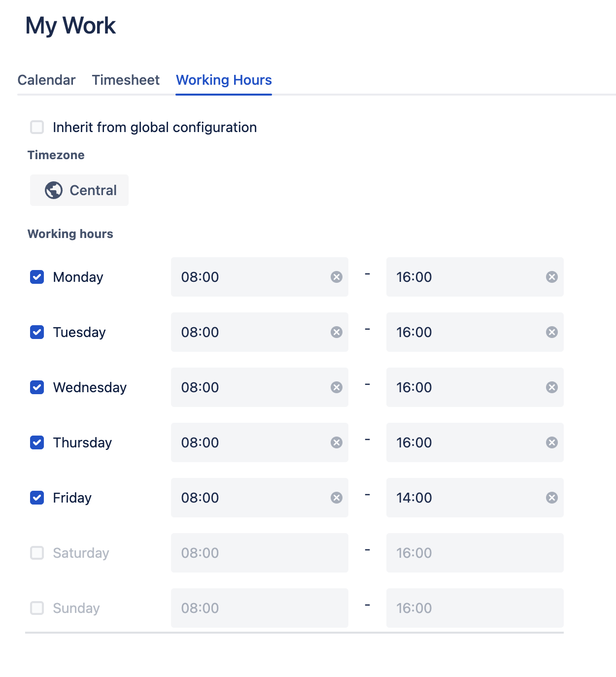Enable the Saturday checkbox
616x677 pixels.
[x=37, y=553]
